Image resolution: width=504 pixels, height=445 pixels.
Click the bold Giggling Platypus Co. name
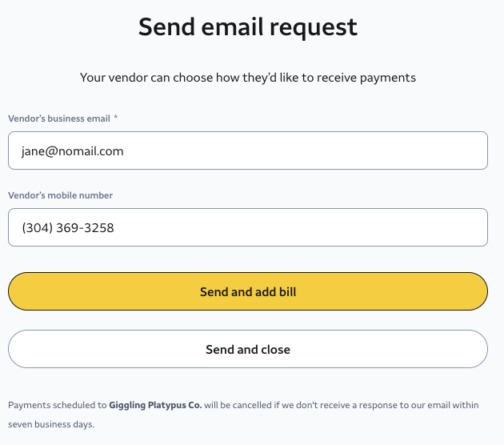point(154,405)
